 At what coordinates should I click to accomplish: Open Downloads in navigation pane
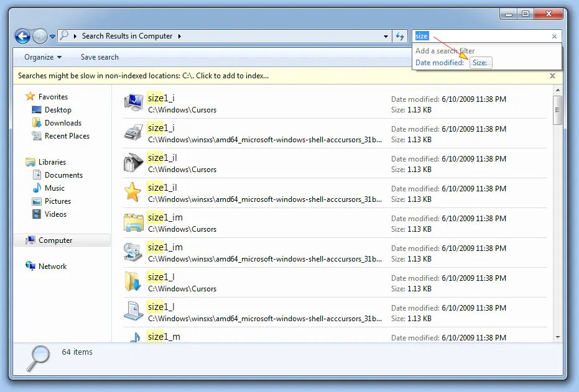point(63,123)
